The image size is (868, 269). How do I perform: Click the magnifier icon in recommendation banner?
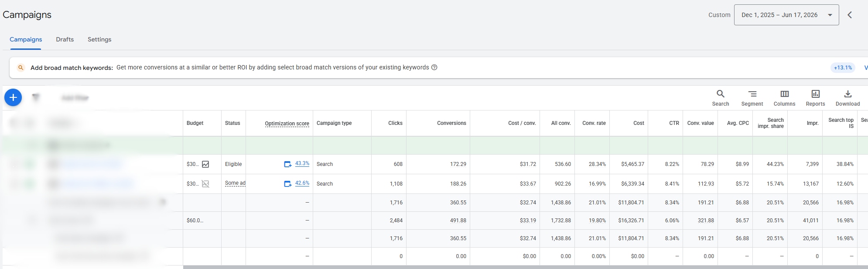click(21, 68)
